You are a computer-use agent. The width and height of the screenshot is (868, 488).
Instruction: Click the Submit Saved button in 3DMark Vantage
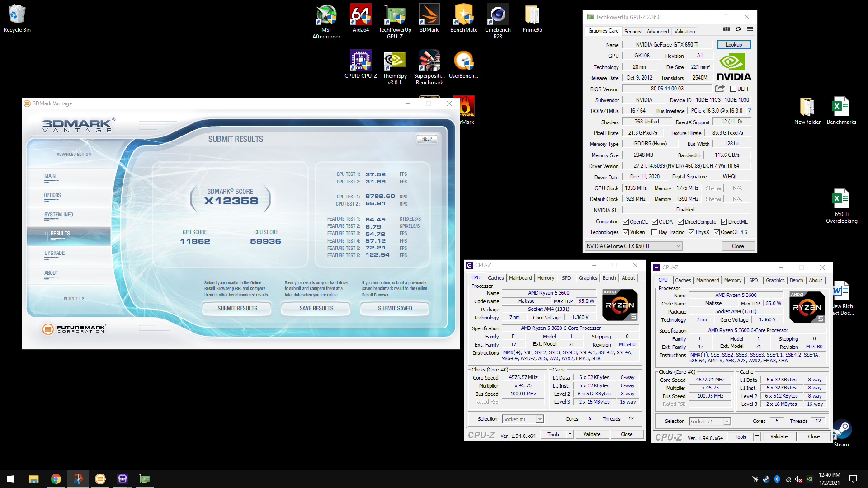point(395,309)
